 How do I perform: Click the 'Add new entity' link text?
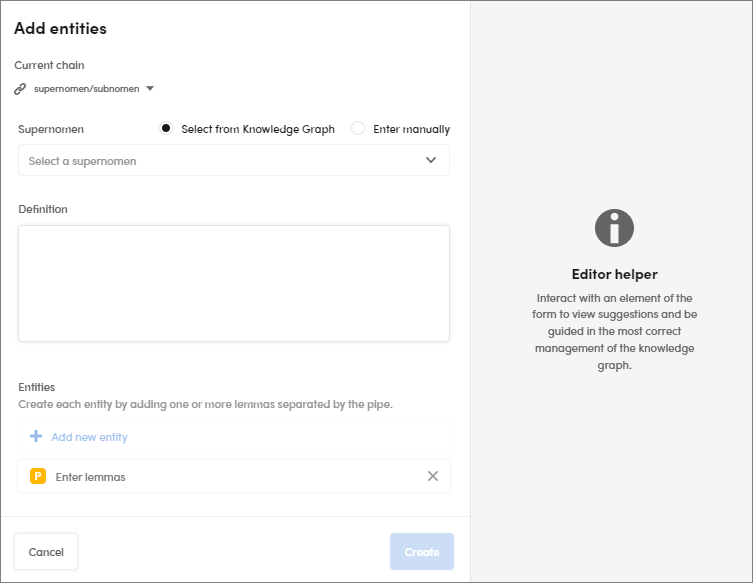tap(89, 437)
